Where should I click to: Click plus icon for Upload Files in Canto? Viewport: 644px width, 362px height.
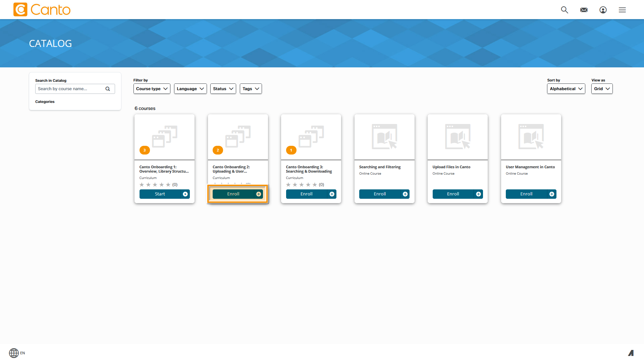coord(479,194)
